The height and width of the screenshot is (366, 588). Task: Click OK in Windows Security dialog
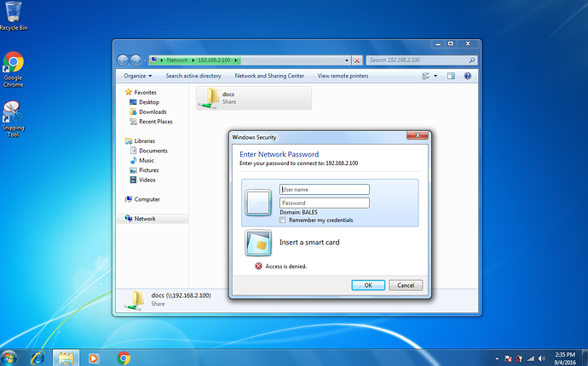coord(368,285)
